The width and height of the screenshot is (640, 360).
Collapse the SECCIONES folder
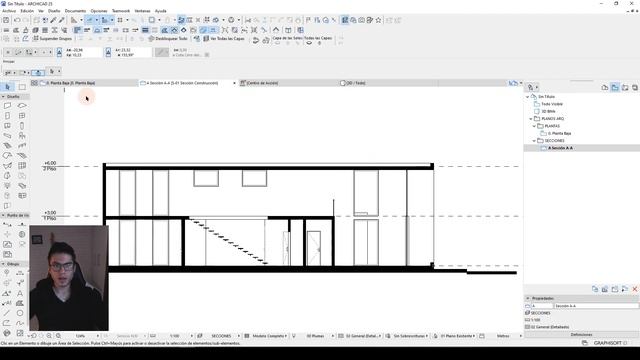coord(534,141)
